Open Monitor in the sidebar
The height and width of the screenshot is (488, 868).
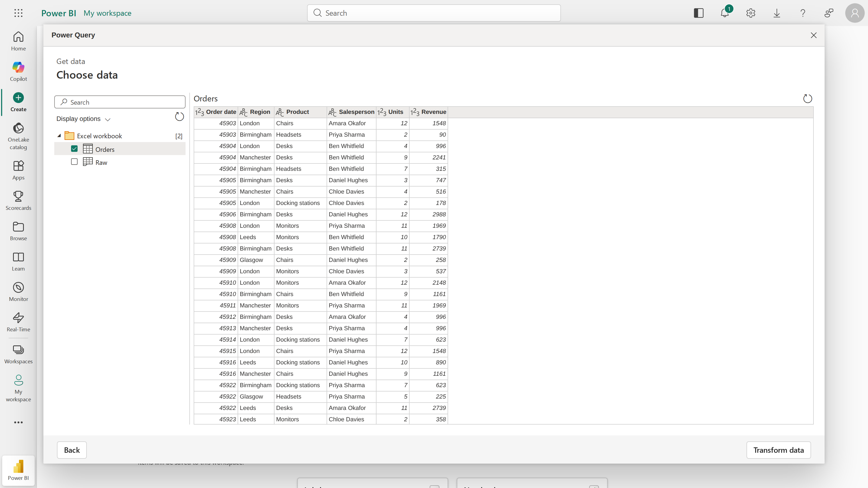(x=18, y=292)
